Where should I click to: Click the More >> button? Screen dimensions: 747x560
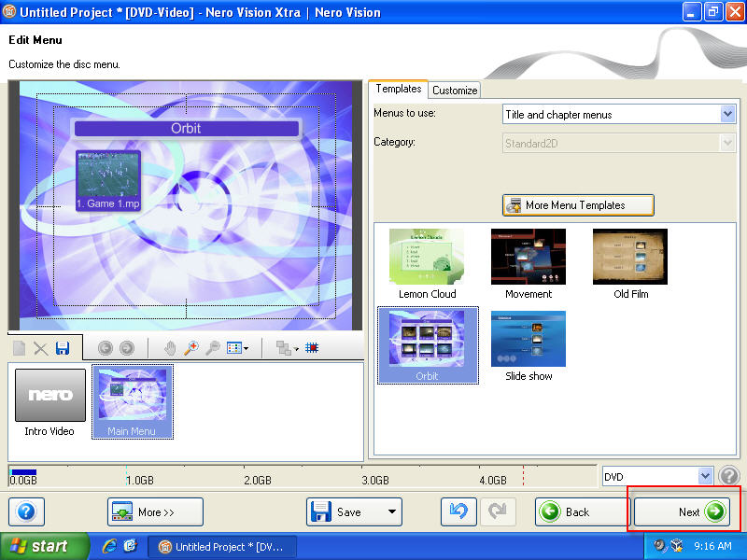point(155,511)
